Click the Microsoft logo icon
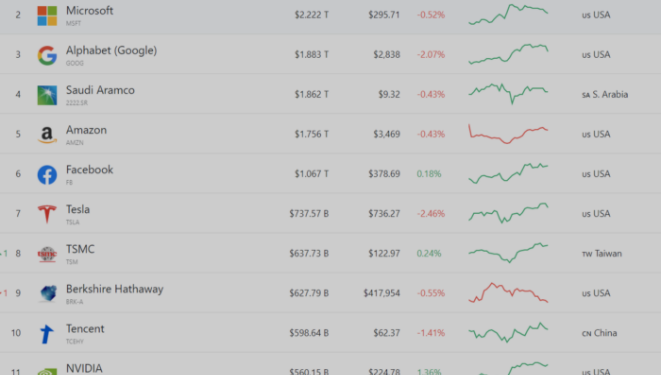The height and width of the screenshot is (375, 661). [x=47, y=16]
